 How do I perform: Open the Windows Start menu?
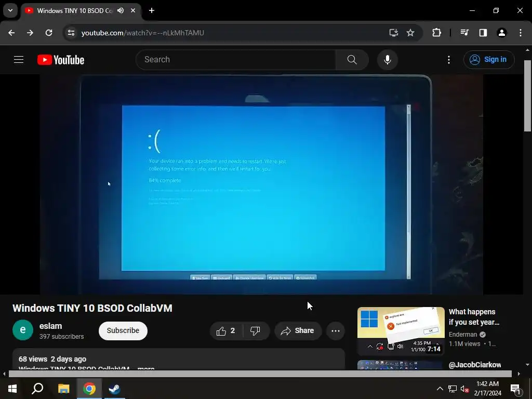coord(12,389)
